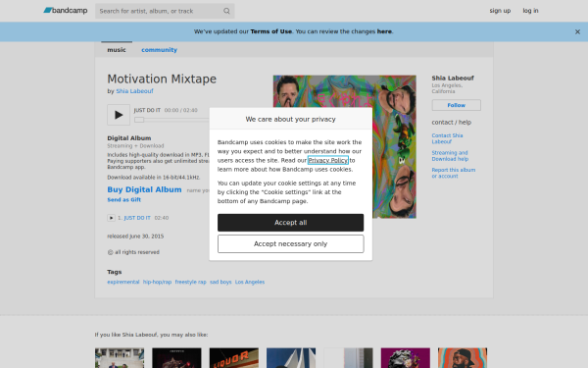Switch to the music tab
The width and height of the screenshot is (588, 368).
117,50
